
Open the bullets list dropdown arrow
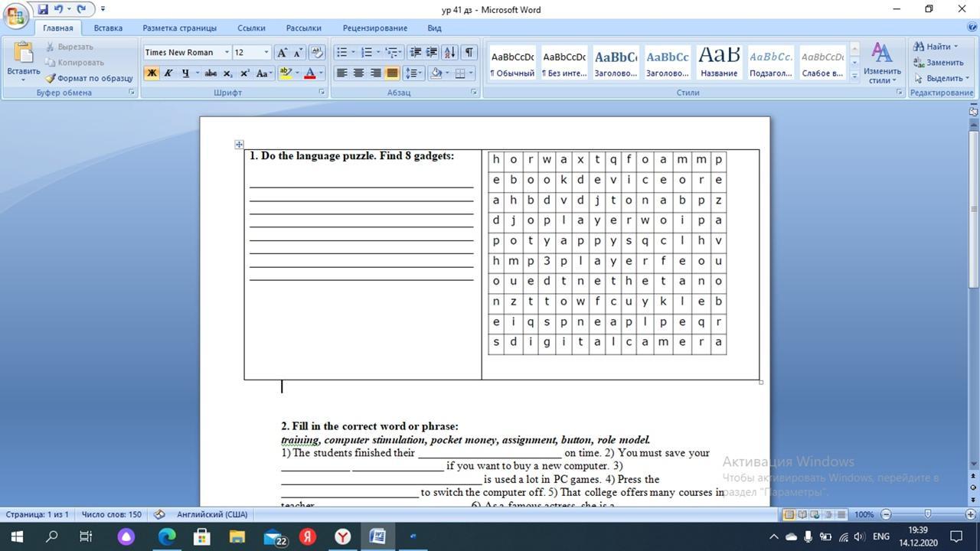click(x=352, y=52)
